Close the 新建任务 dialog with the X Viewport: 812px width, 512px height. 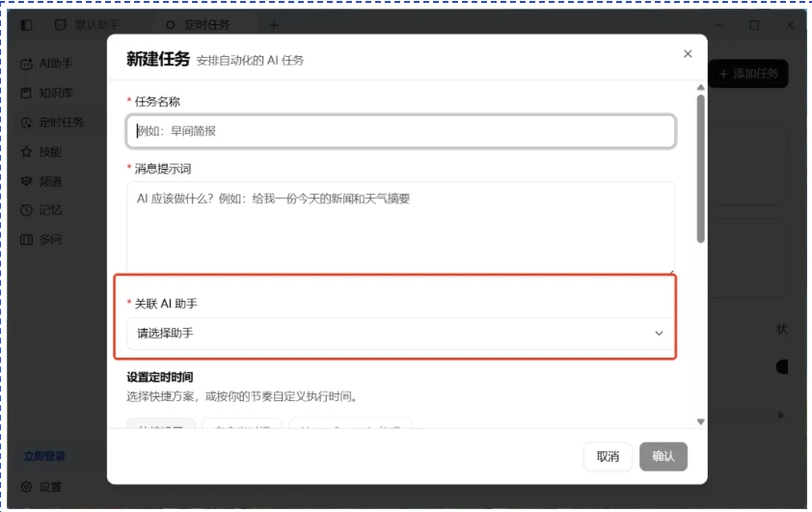click(688, 54)
